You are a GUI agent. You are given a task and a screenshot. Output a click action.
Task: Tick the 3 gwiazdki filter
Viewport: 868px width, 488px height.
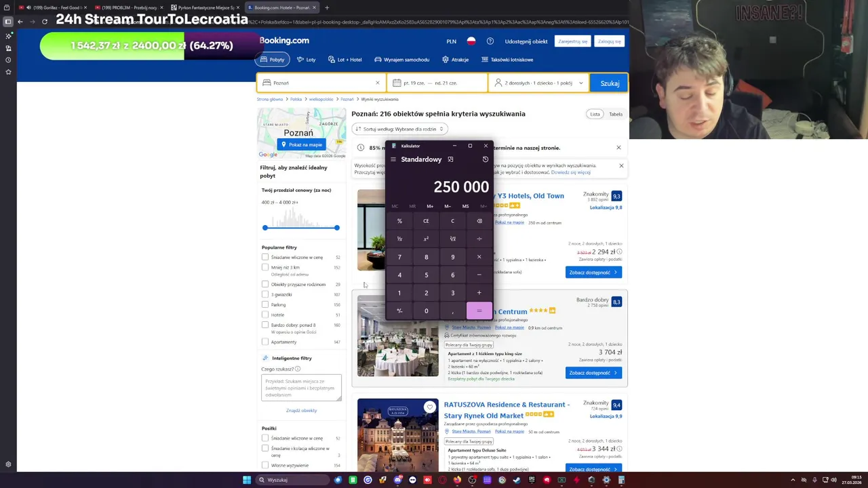pyautogui.click(x=265, y=294)
